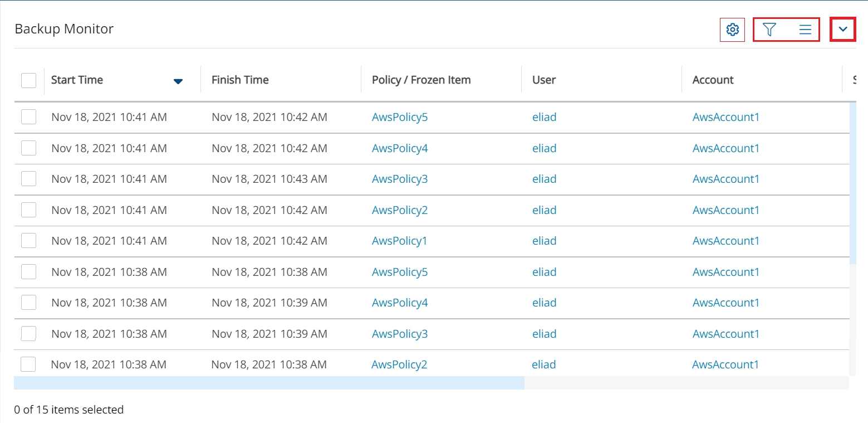Tick the checkbox for first AwsPolicy3 row
The height and width of the screenshot is (423, 868).
pos(28,179)
